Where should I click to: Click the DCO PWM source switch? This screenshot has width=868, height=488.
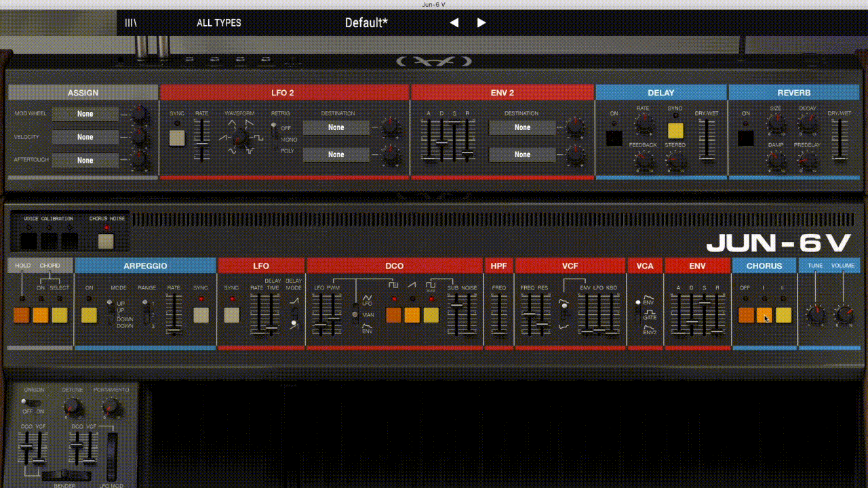click(355, 314)
